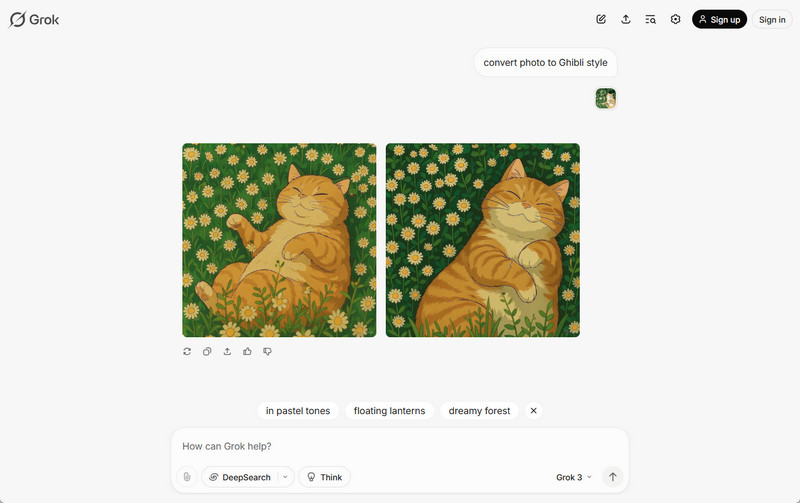Choose the "floating lanterns" suggestion chip

click(389, 411)
